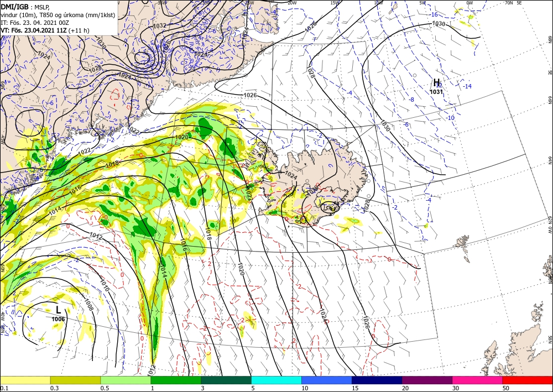553x392 pixels.
Task: Choose the navy 15–20 legend swatch
Action: 377,380
